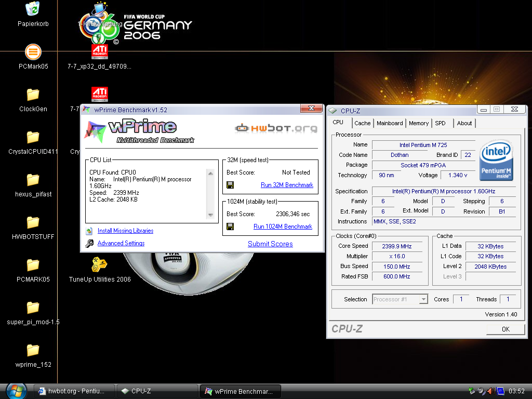The image size is (532, 399).
Task: Open the hexus_pifast folder
Action: [33, 180]
